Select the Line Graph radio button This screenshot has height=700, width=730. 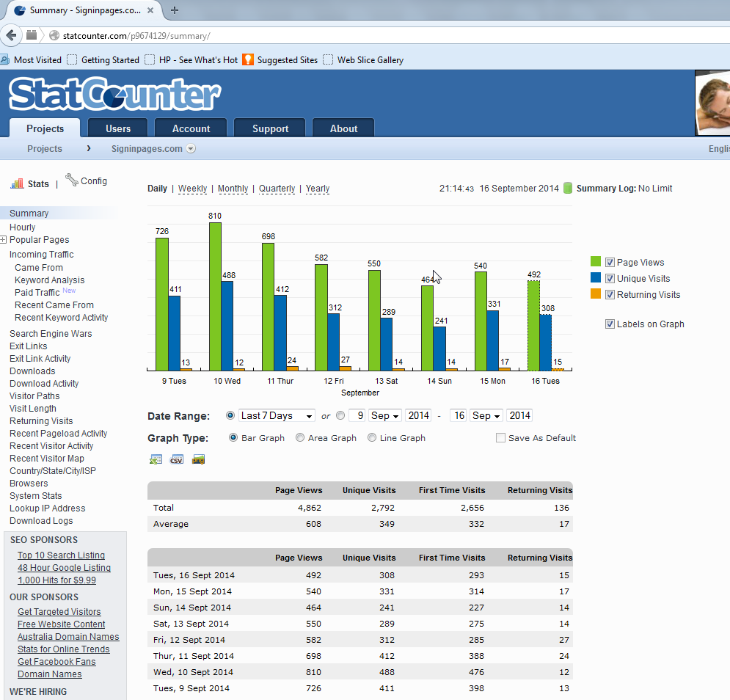click(371, 437)
